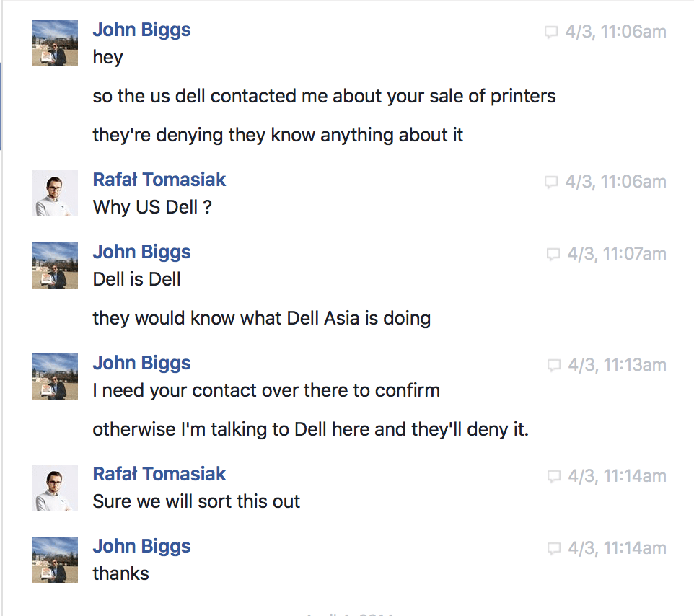Click the message icon beside John Biggs's 11:14am 'thanks' message

click(554, 549)
